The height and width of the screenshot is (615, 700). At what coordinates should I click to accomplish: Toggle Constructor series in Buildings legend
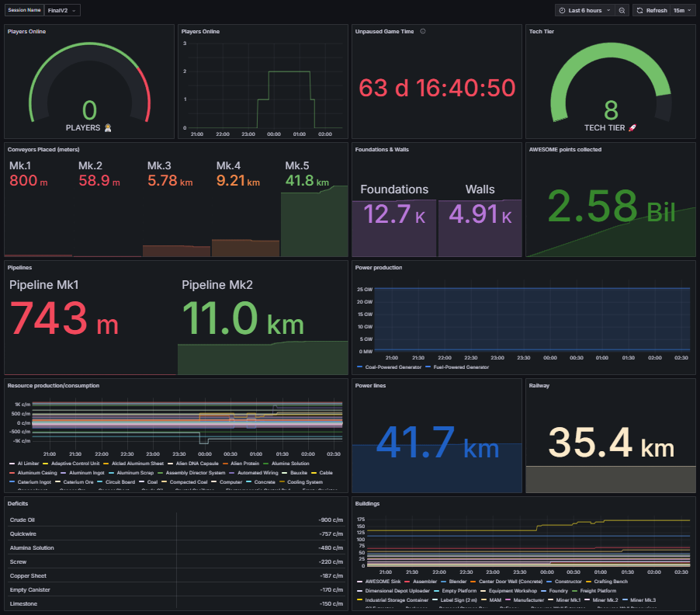tap(568, 582)
